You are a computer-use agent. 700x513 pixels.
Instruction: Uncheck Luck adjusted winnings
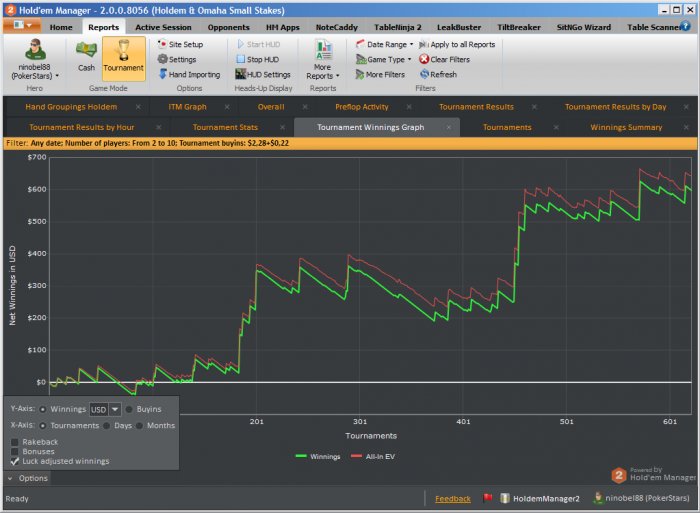14,461
